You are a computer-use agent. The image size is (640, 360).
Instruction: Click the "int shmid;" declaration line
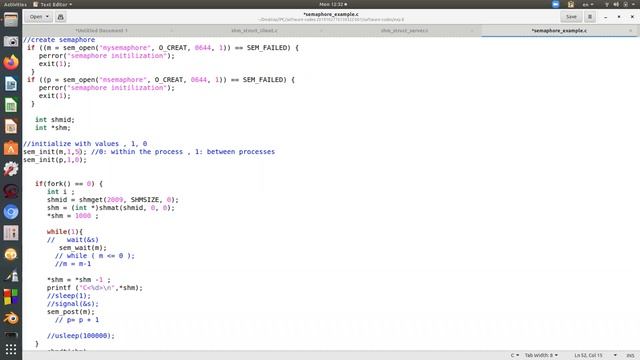(55, 120)
